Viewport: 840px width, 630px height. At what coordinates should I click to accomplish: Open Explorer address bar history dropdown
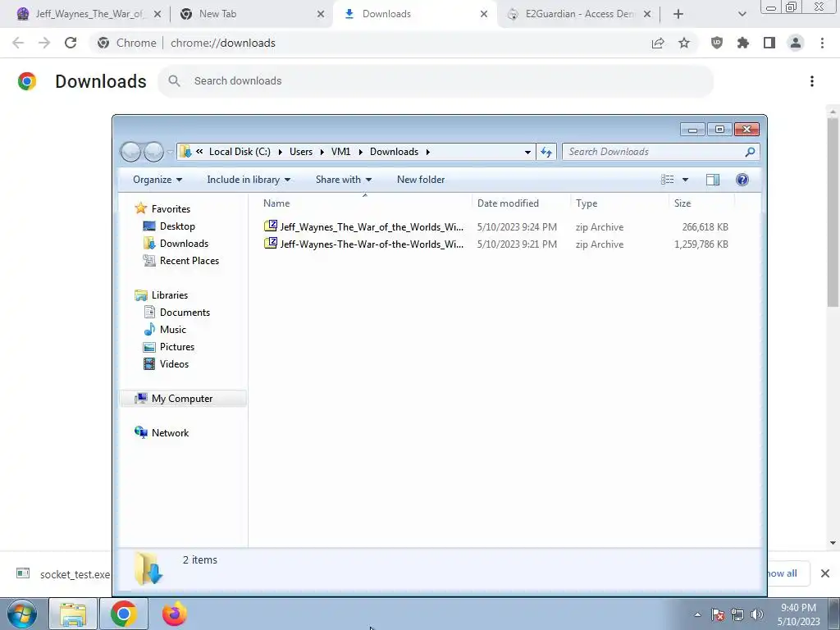coord(527,152)
